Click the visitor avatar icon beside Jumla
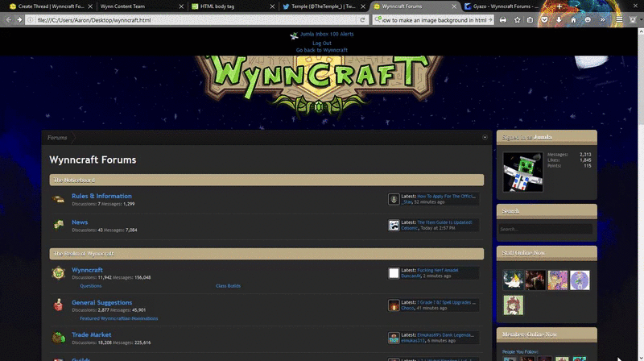The height and width of the screenshot is (361, 644). tap(294, 35)
